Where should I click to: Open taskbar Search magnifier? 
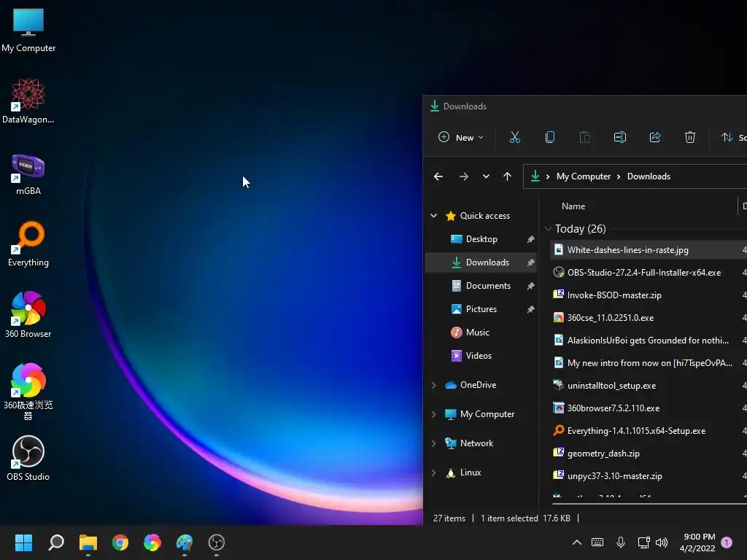point(56,542)
